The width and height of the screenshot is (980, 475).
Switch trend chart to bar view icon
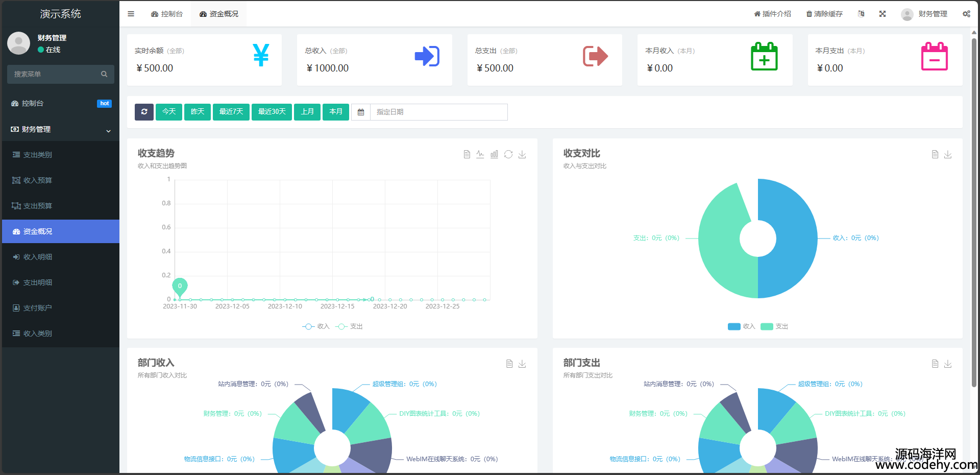pos(494,154)
